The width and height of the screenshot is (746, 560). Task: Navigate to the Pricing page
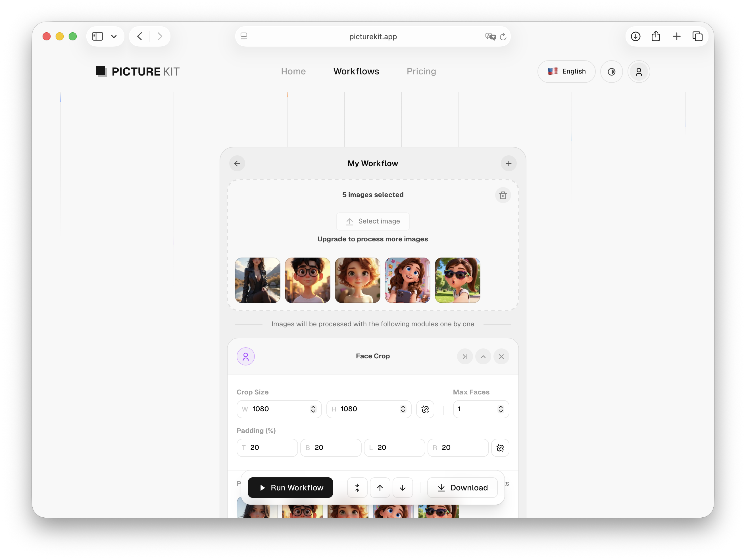tap(421, 72)
